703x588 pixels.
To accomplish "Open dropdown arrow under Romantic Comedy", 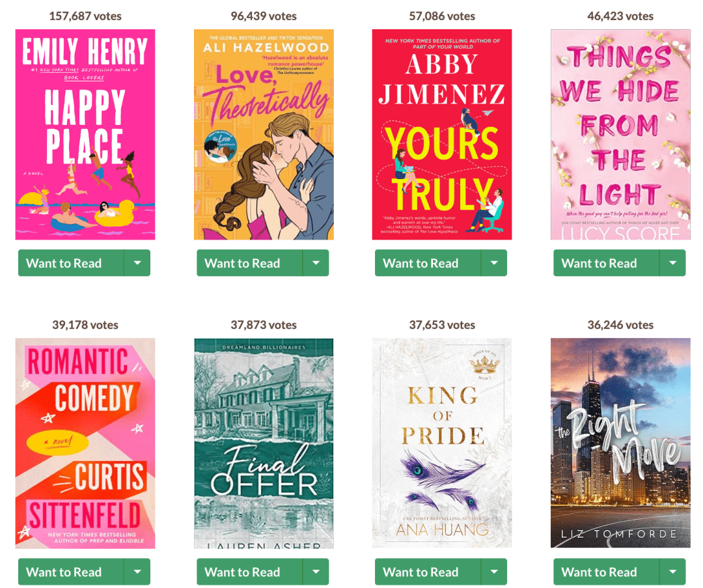I will (x=137, y=572).
